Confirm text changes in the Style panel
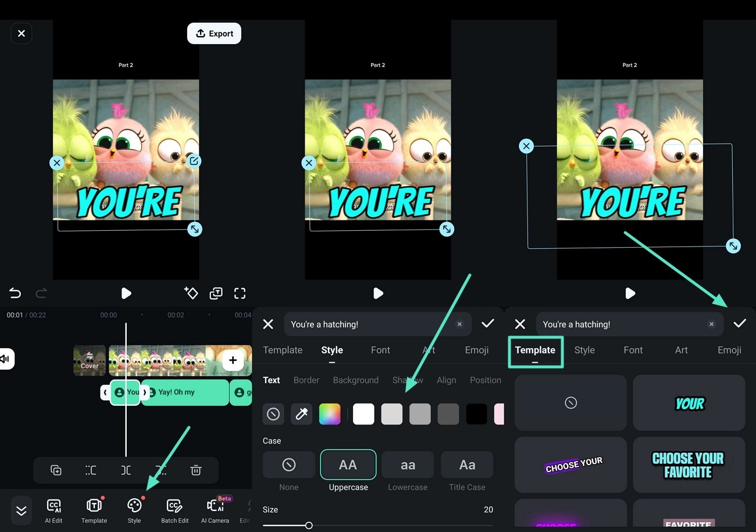Image resolution: width=756 pixels, height=532 pixels. pos(487,324)
